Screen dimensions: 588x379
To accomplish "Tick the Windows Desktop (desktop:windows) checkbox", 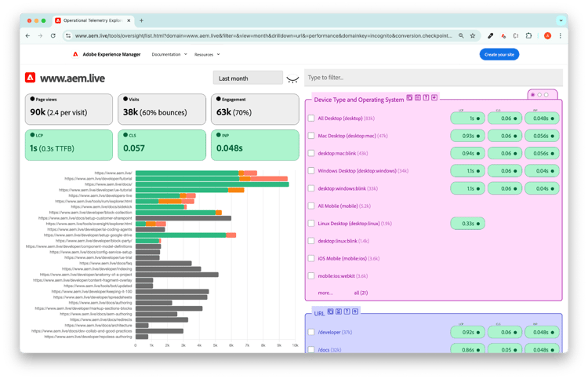I will 311,170.
